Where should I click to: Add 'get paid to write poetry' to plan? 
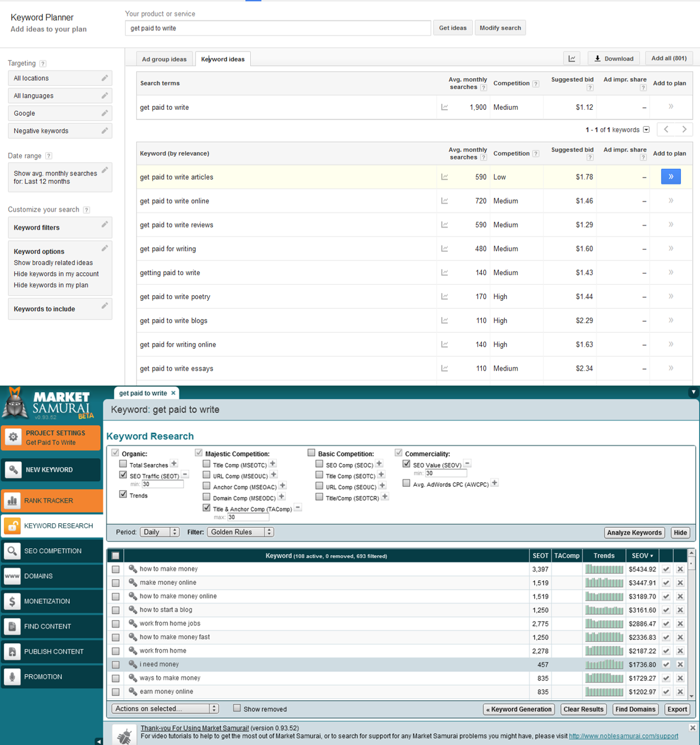point(671,297)
